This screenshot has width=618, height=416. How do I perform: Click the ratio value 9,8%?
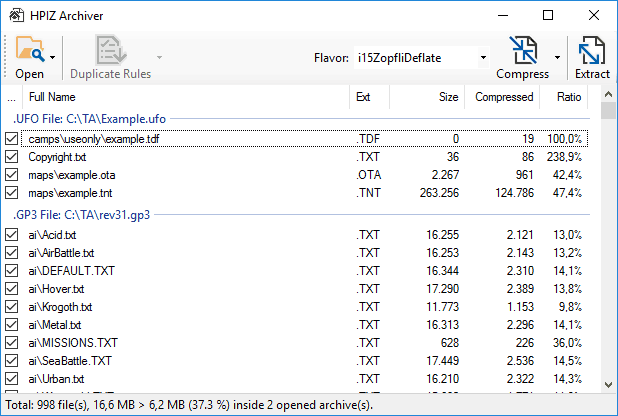[570, 307]
